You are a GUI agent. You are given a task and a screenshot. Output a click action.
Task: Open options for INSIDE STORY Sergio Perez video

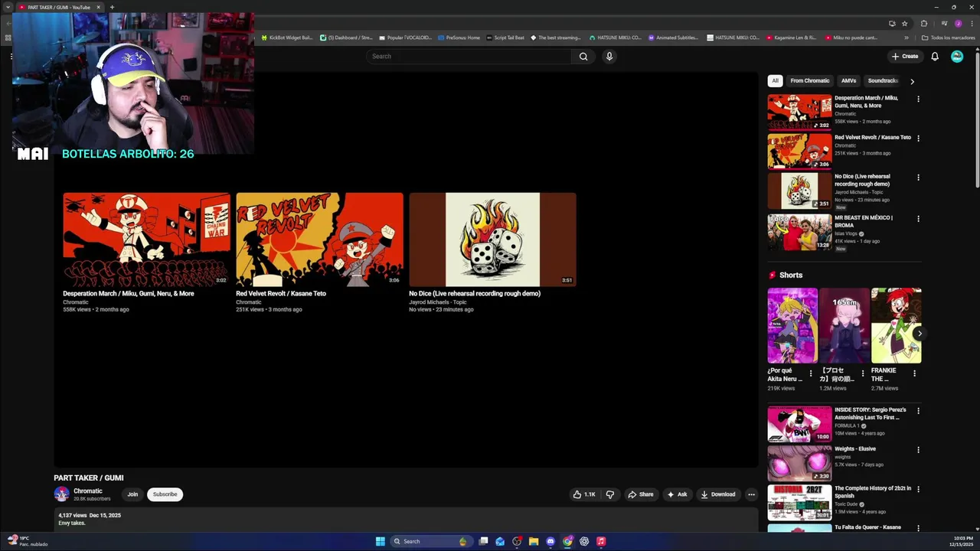[918, 411]
